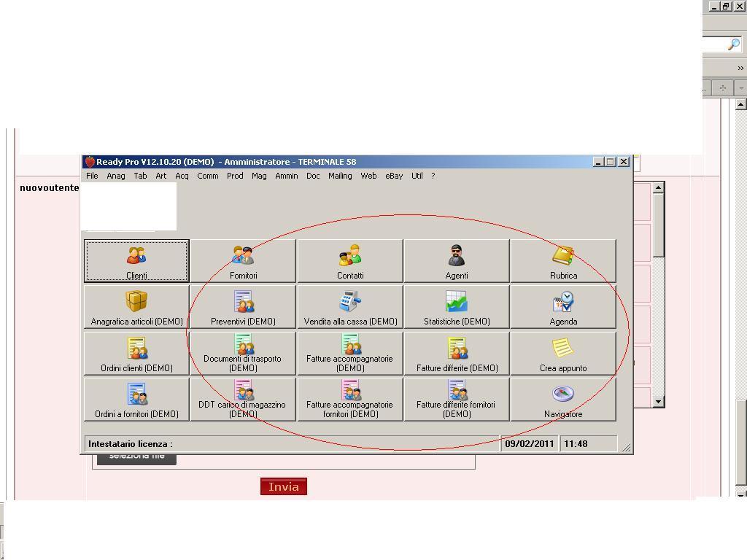The height and width of the screenshot is (560, 747).
Task: Open the Comm menu
Action: tap(208, 176)
